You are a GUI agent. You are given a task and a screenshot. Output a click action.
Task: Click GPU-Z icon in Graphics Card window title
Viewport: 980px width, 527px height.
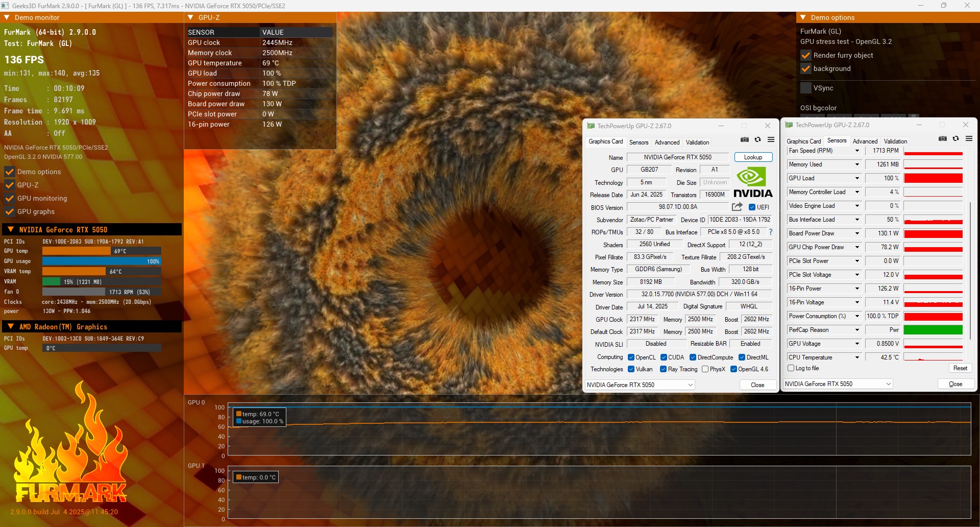click(591, 126)
